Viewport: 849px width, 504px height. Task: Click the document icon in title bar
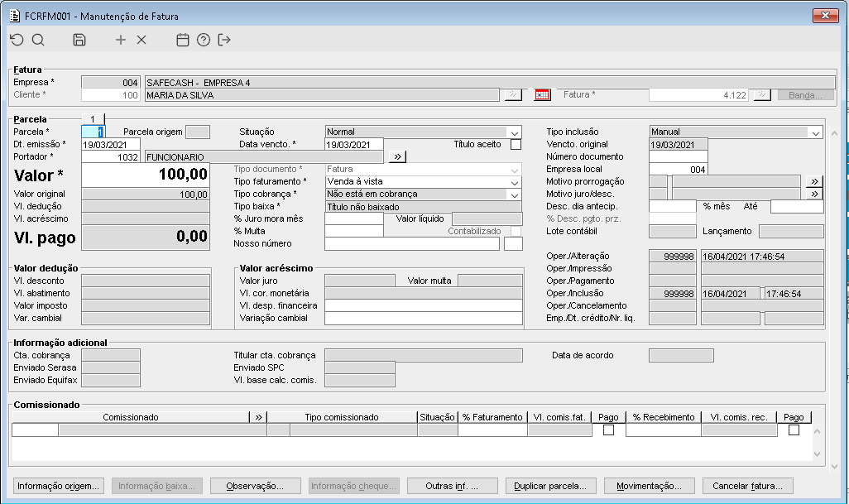[15, 16]
